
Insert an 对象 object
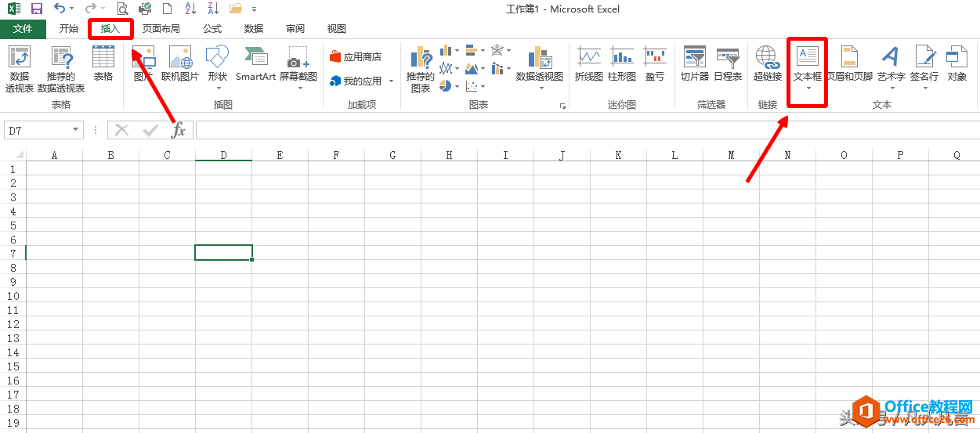pos(957,64)
